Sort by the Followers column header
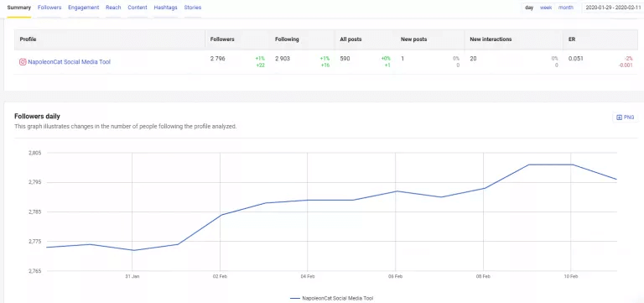 pos(222,39)
